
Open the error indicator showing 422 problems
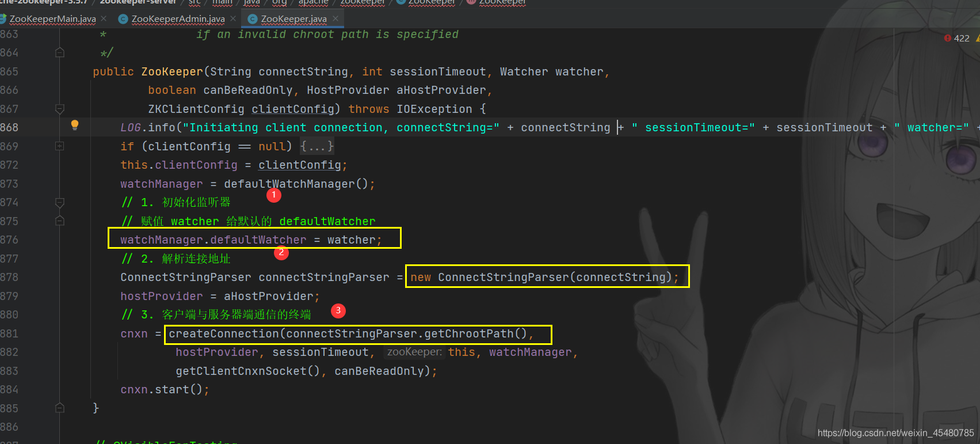click(956, 38)
